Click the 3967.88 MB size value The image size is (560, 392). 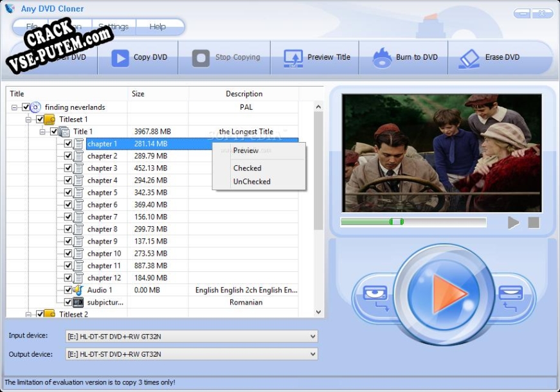[x=152, y=132]
